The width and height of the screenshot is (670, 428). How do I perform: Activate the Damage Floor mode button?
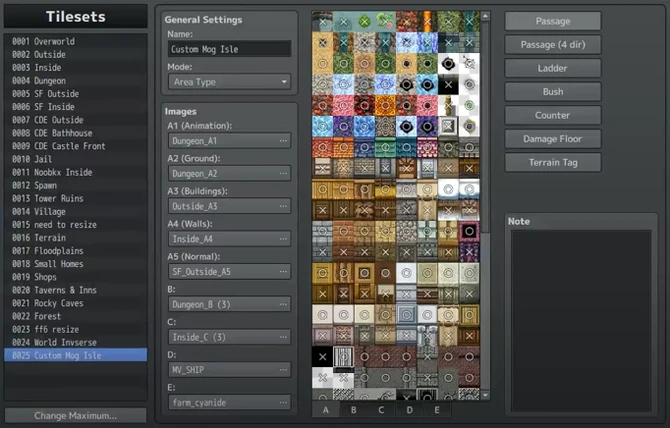(x=552, y=138)
